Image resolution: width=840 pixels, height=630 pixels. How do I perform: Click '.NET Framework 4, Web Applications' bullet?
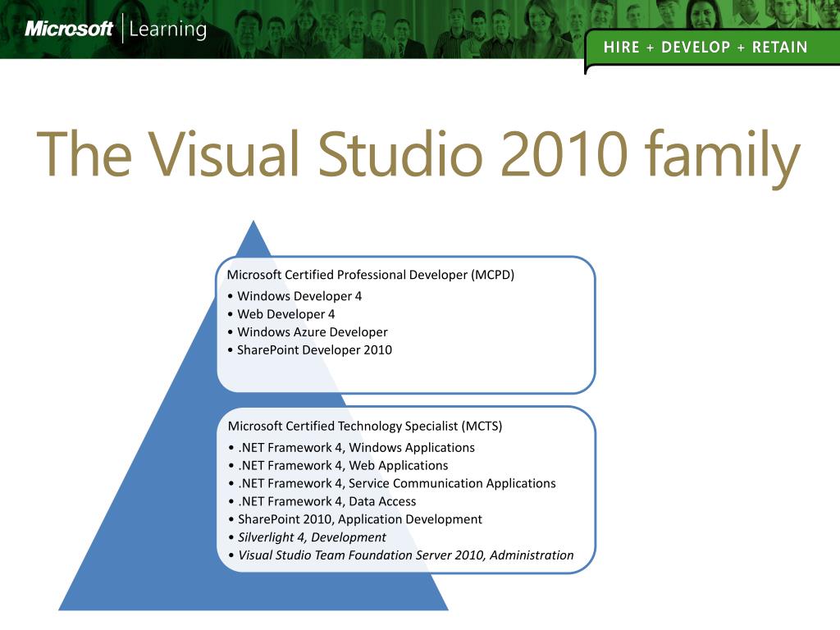[x=338, y=466]
